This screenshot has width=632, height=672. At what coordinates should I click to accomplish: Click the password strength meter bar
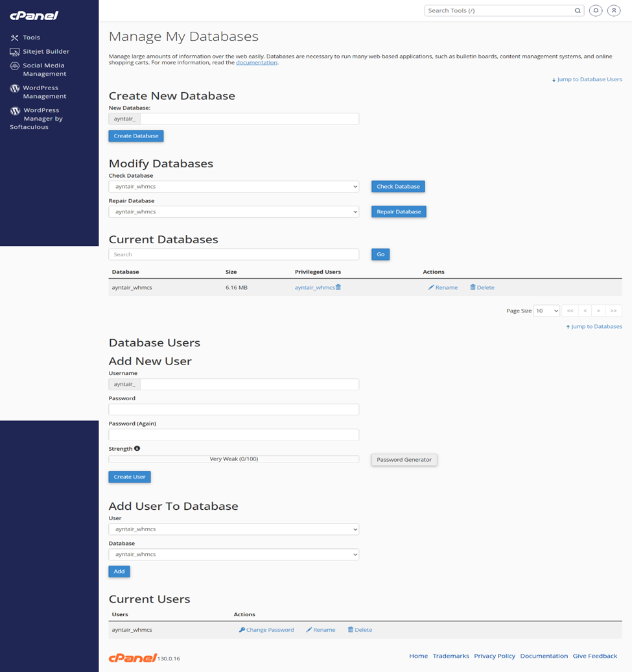(233, 459)
